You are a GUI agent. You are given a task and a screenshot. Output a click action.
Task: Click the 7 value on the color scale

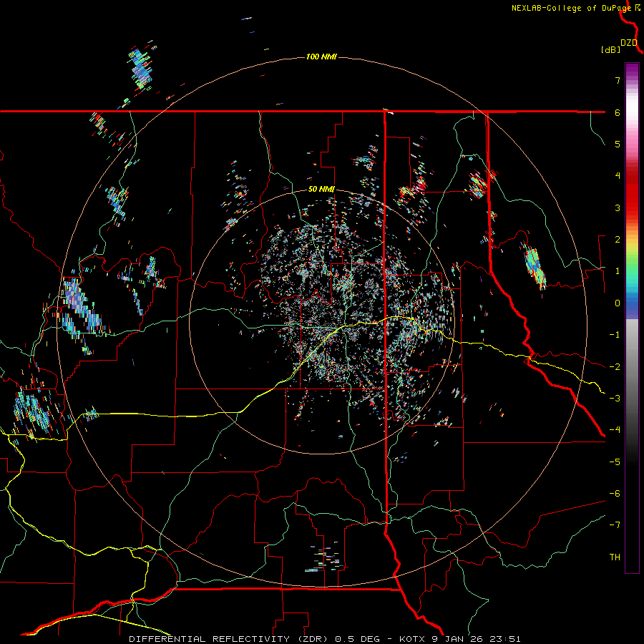[x=618, y=80]
